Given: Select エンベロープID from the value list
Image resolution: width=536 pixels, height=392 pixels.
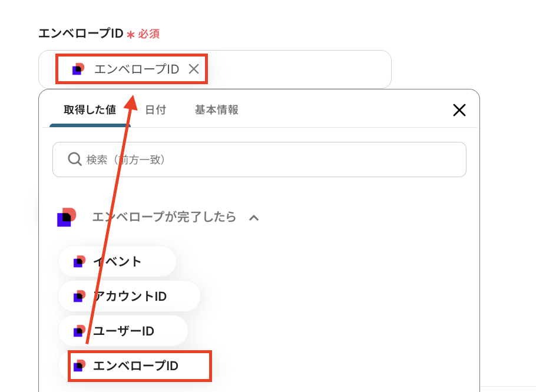Looking at the screenshot, I should tap(136, 366).
